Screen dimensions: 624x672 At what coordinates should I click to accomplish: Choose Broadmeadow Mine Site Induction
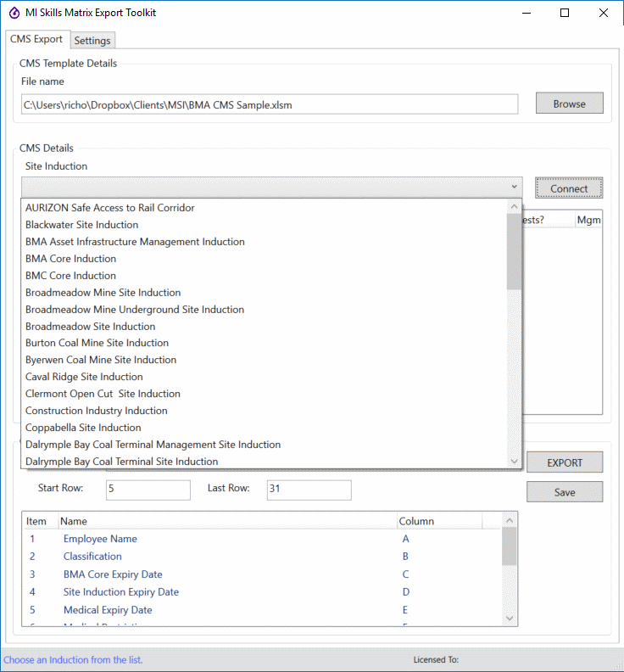(x=265, y=292)
